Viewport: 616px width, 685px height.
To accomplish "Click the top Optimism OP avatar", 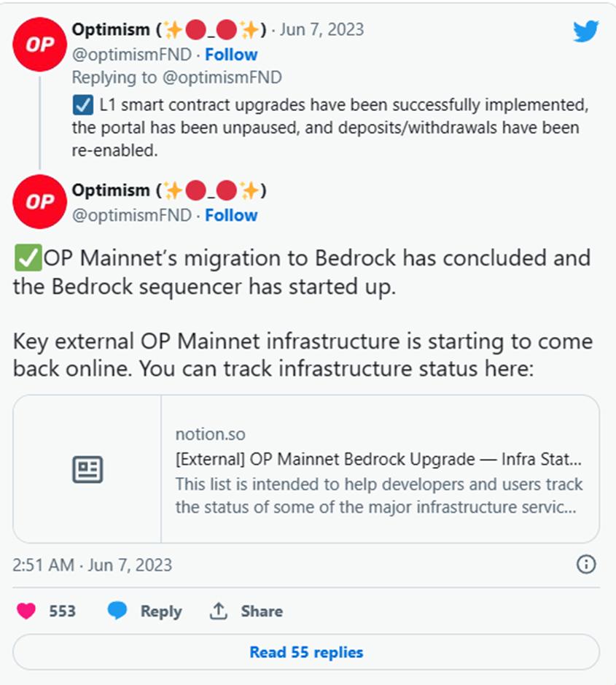I will pyautogui.click(x=41, y=45).
